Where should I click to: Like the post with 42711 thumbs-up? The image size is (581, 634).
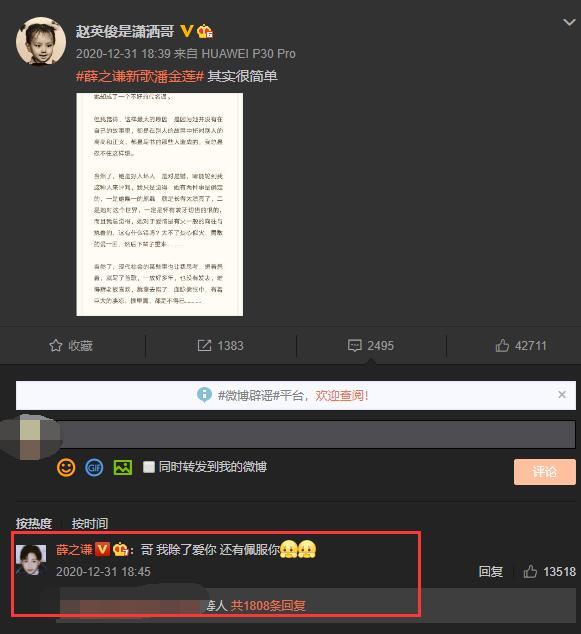[x=502, y=345]
